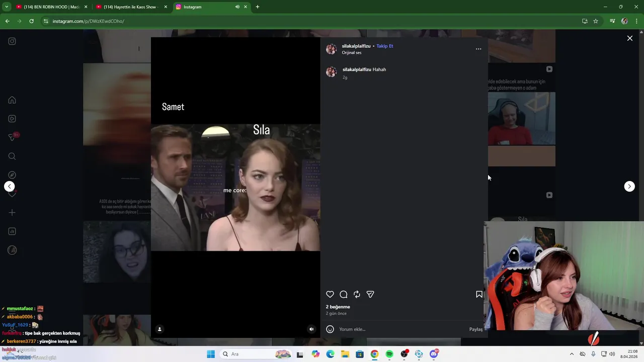Image resolution: width=644 pixels, height=362 pixels.
Task: Open the silakalplaflizu header avatar
Action: (x=331, y=49)
